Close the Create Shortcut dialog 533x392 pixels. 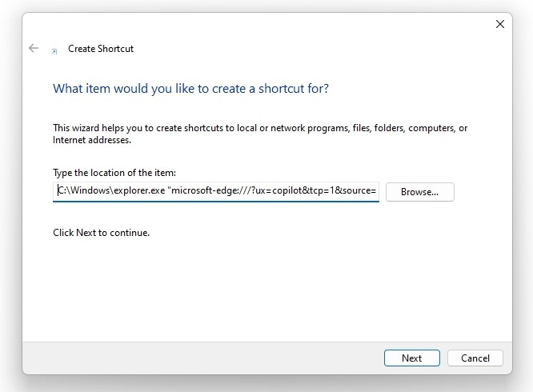point(499,24)
